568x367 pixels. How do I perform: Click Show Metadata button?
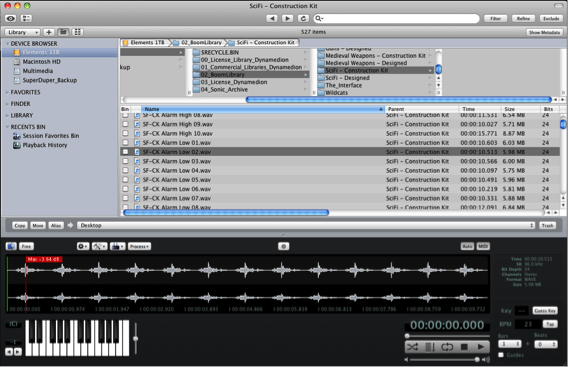(x=544, y=32)
